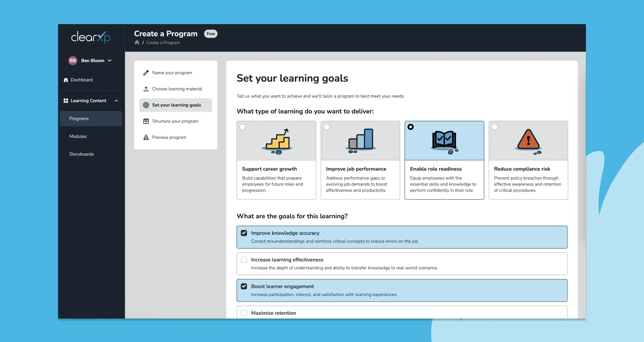Click the rocket icon for Preview program
The image size is (644, 342).
click(146, 137)
